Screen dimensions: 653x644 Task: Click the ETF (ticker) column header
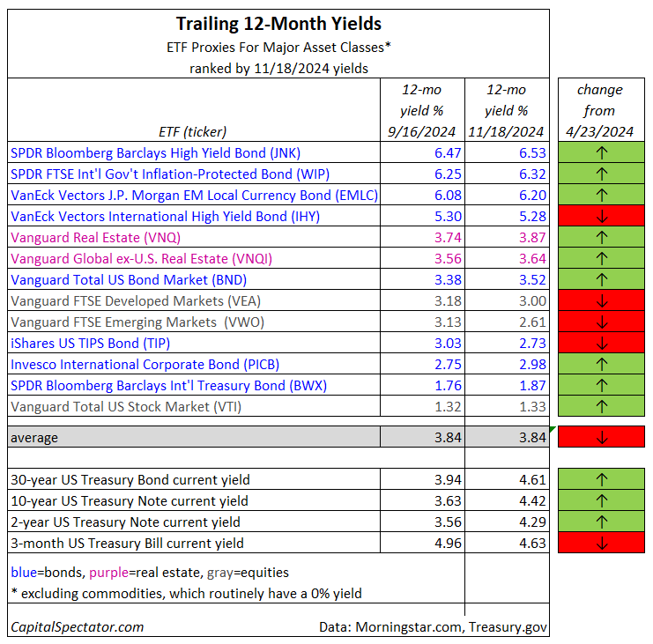pyautogui.click(x=192, y=132)
